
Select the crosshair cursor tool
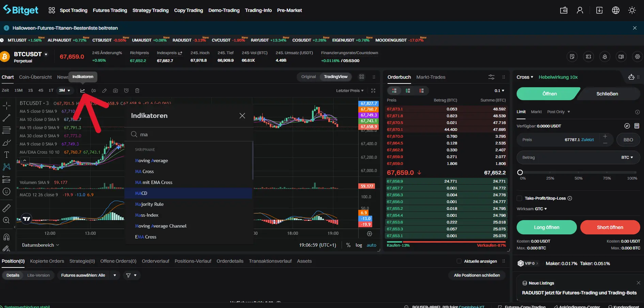6,106
